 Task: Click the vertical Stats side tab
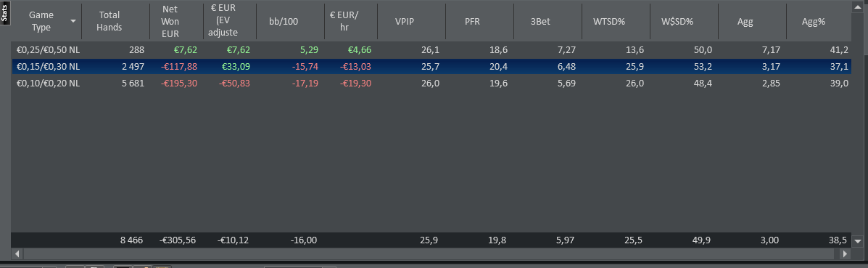click(x=4, y=13)
